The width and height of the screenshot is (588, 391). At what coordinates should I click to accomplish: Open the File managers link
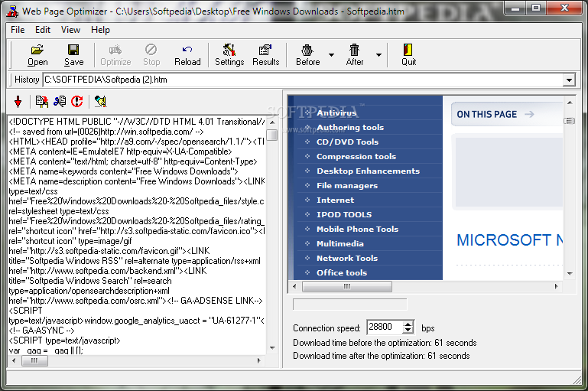pos(347,185)
